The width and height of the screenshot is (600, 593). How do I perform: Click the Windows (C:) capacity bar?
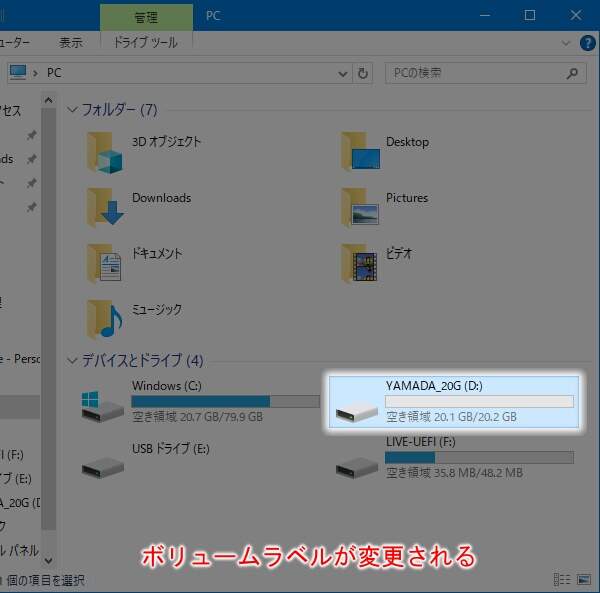225,401
